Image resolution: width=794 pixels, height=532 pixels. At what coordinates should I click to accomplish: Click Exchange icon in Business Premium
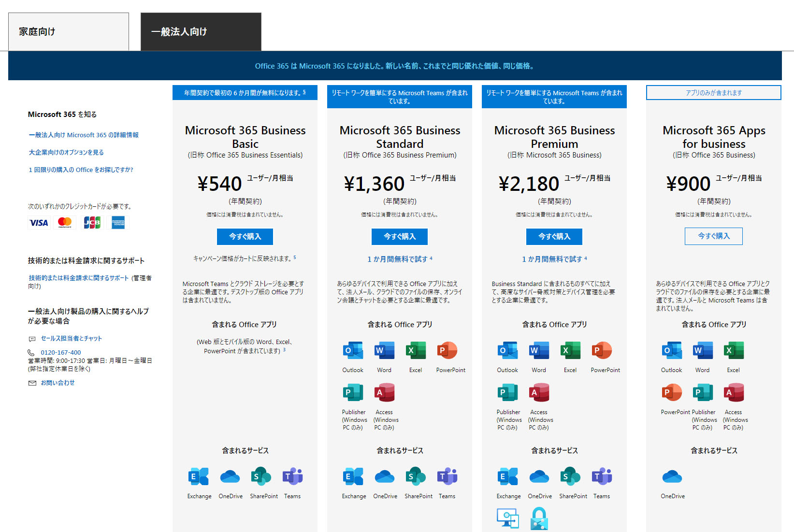507,476
